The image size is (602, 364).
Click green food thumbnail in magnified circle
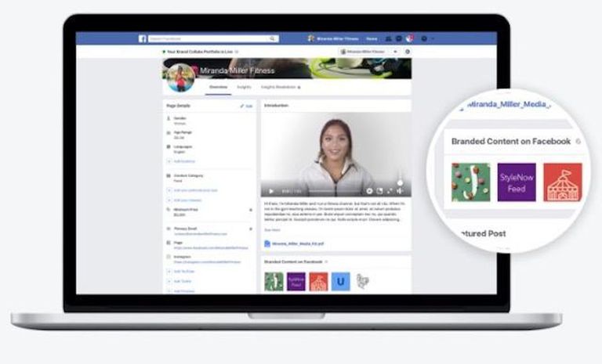pos(470,182)
